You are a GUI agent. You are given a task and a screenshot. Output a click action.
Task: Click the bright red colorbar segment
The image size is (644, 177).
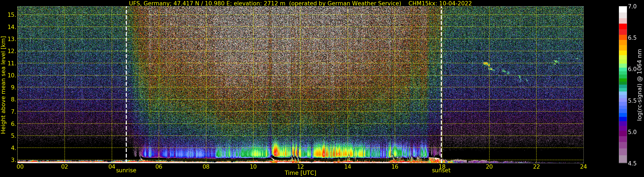click(623, 27)
